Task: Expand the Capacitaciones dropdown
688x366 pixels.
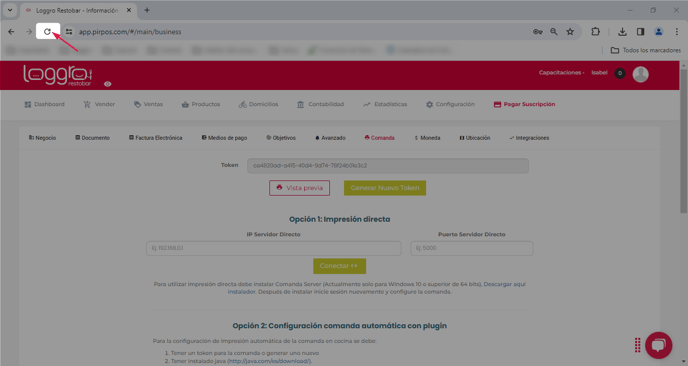Action: pos(561,73)
